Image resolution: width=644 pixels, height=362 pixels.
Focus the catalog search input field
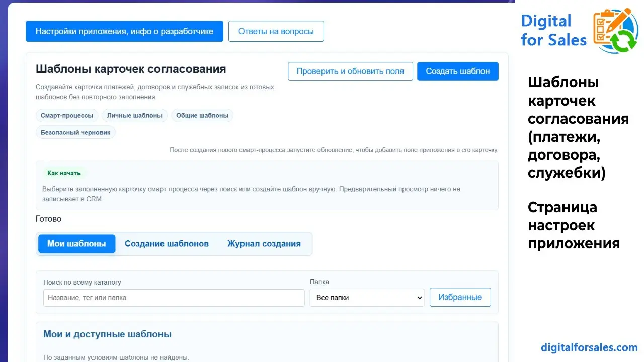(x=174, y=298)
